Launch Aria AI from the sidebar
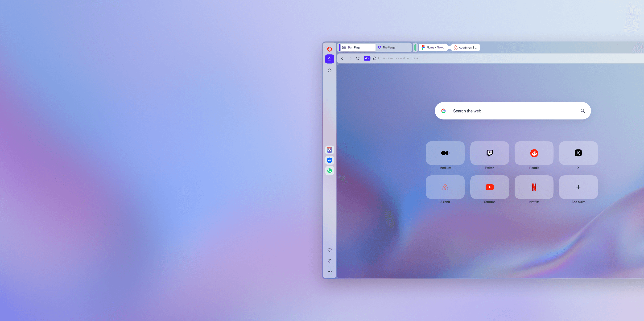This screenshot has height=321, width=644. tap(330, 150)
